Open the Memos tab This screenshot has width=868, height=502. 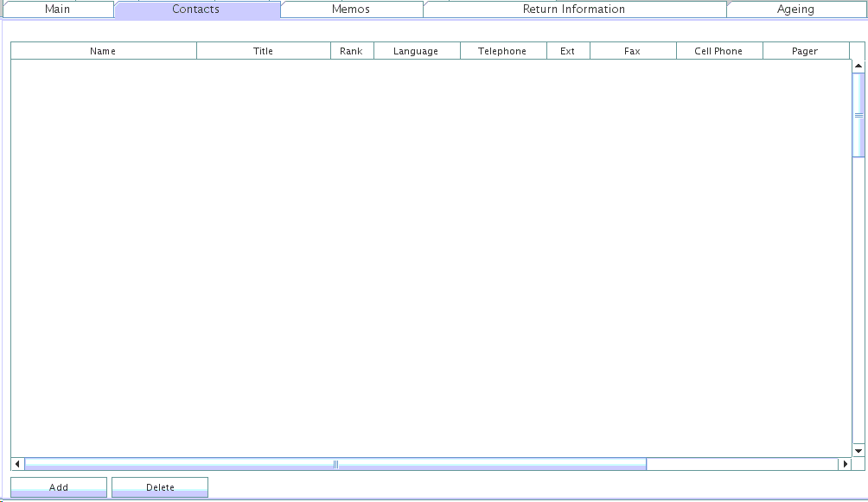pyautogui.click(x=351, y=10)
